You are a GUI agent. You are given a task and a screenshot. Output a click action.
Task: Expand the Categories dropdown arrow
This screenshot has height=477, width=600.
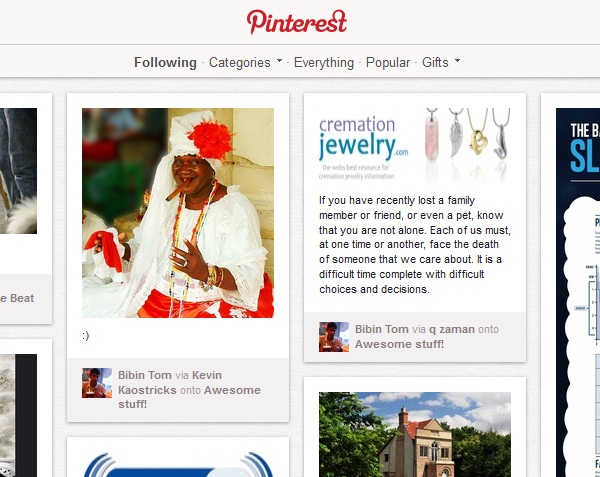click(279, 60)
